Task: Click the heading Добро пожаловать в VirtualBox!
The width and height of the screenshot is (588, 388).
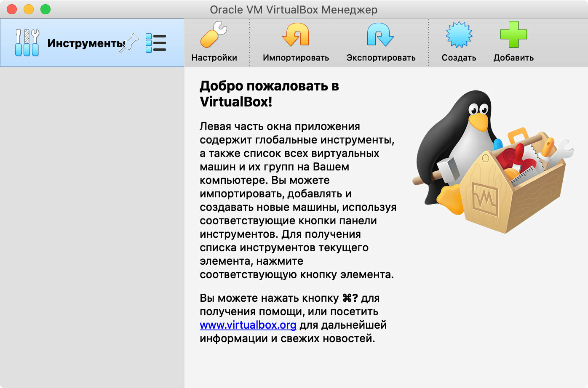Action: (269, 93)
